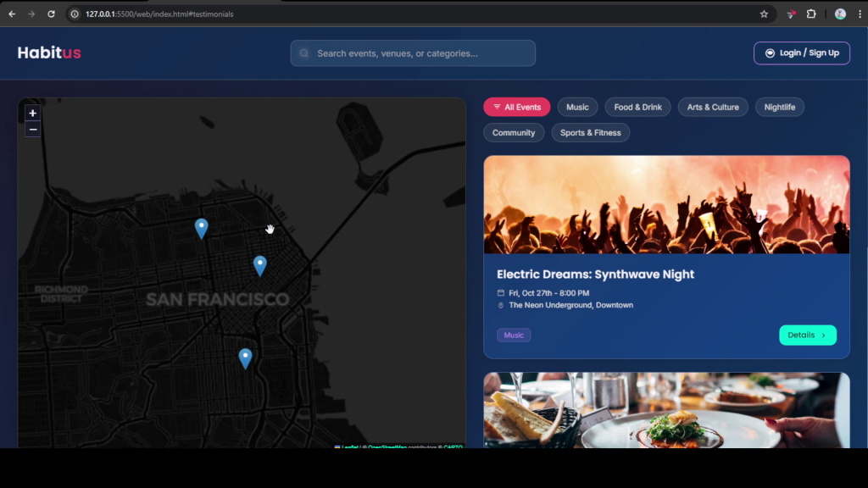Focus the Search events, venues, or categories field
The width and height of the screenshot is (868, 488).
[413, 53]
